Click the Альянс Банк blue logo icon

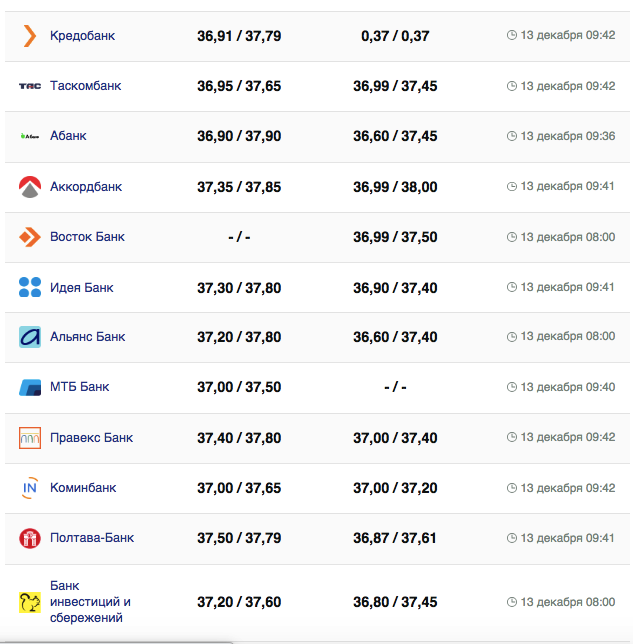(x=29, y=337)
